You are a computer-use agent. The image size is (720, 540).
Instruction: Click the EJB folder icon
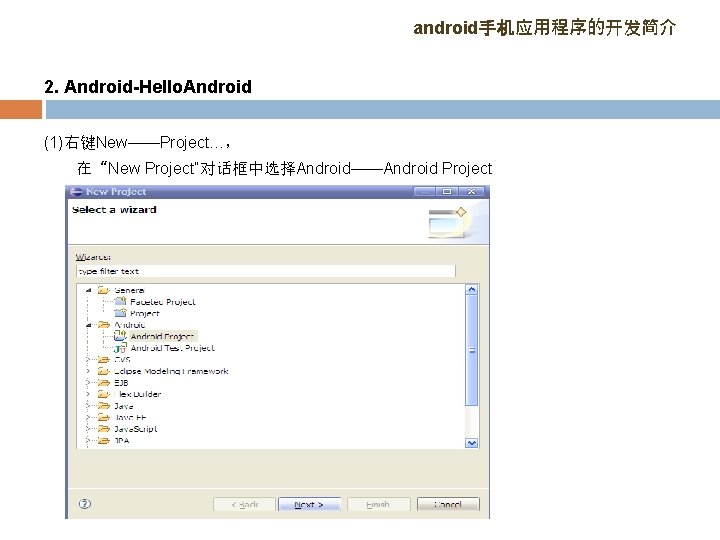tap(104, 382)
